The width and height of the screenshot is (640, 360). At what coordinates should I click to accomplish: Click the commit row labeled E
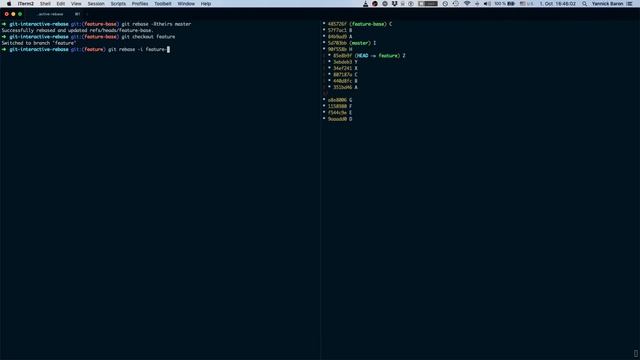[x=338, y=113]
